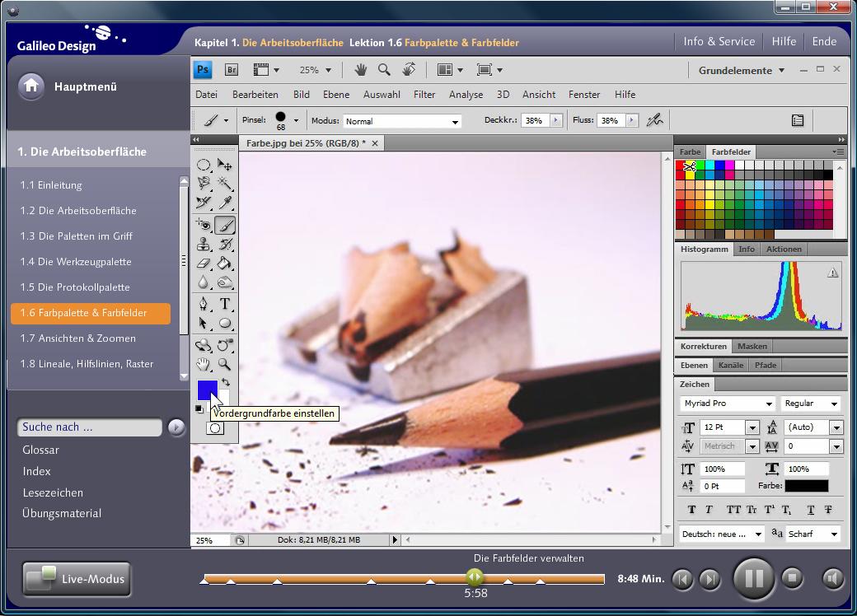
Task: Toggle all caps TT button
Action: (x=733, y=510)
